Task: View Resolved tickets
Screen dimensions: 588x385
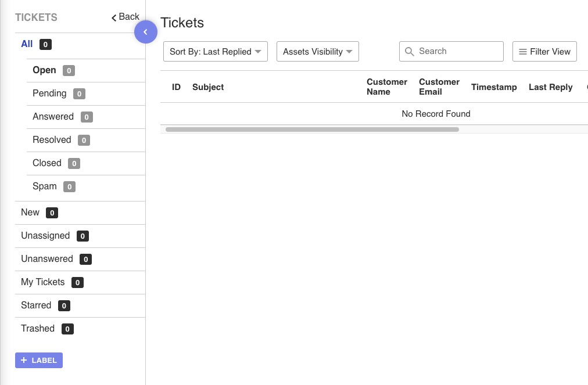Action: tap(52, 139)
